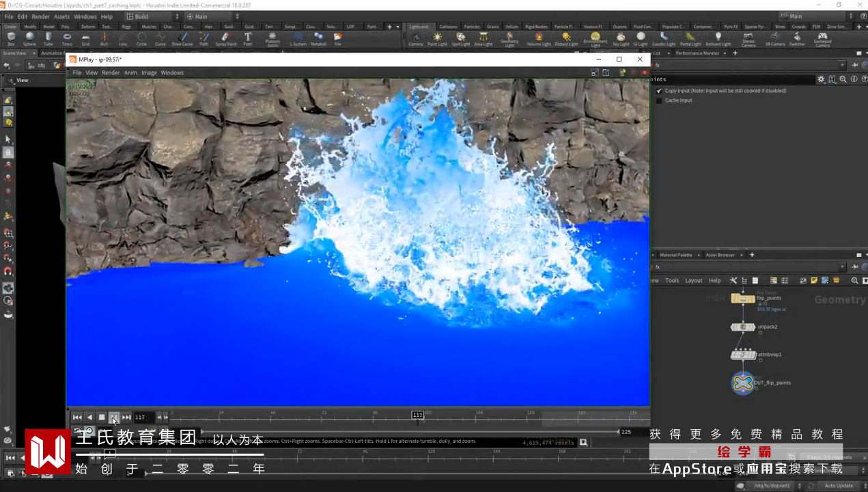Switch to the Rigid Bodies shelf tab
This screenshot has width=868, height=492.
coord(536,27)
